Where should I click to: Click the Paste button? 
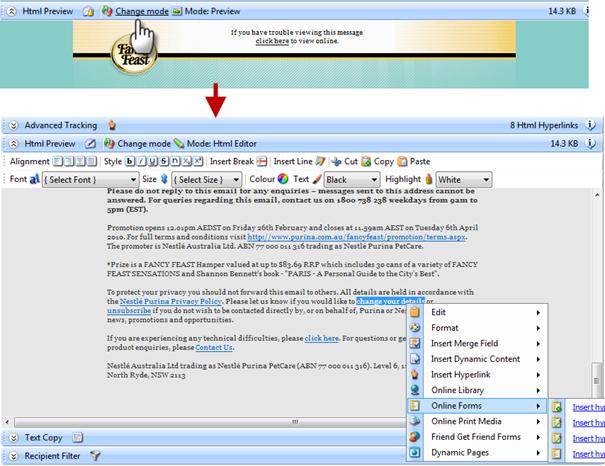pos(414,161)
